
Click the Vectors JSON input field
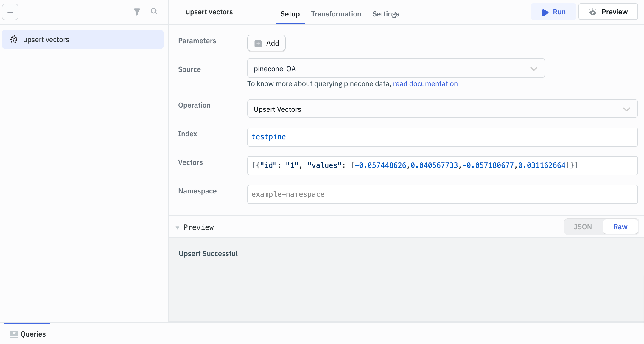pos(442,166)
